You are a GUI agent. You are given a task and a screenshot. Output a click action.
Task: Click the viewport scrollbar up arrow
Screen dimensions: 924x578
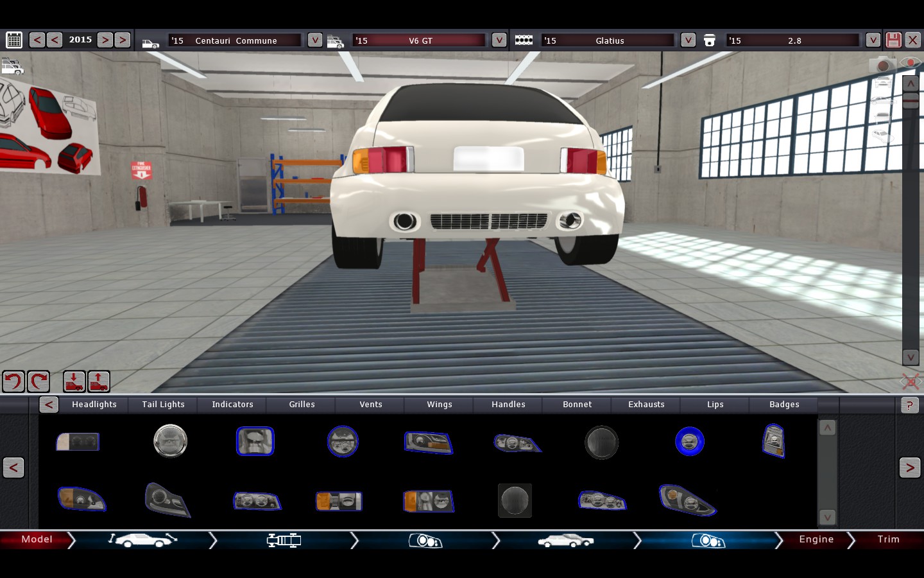[911, 83]
